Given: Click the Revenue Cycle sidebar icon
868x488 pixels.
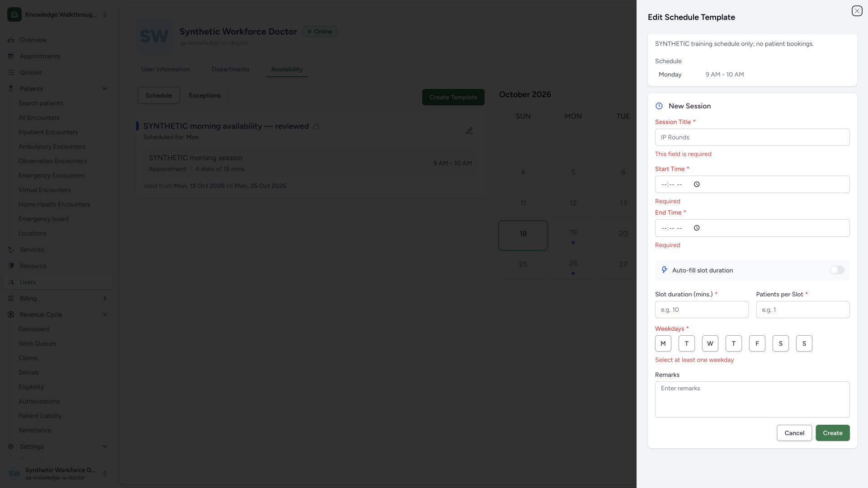Looking at the screenshot, I should (11, 314).
